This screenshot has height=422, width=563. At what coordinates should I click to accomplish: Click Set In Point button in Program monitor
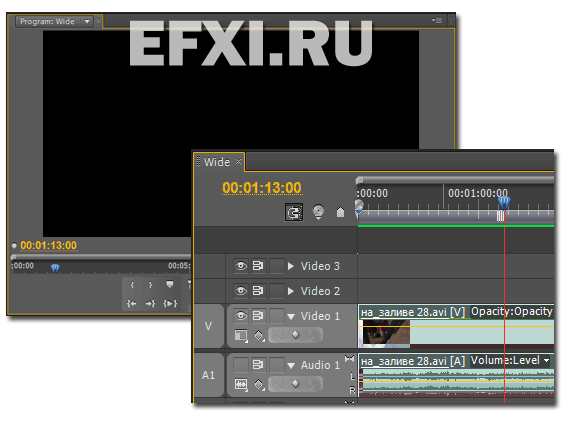point(132,285)
